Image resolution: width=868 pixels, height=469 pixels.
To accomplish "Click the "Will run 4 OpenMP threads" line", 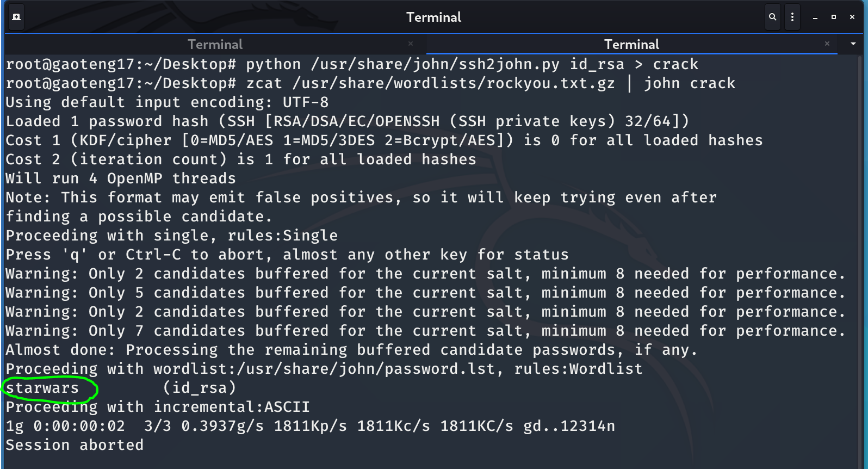I will click(x=121, y=178).
